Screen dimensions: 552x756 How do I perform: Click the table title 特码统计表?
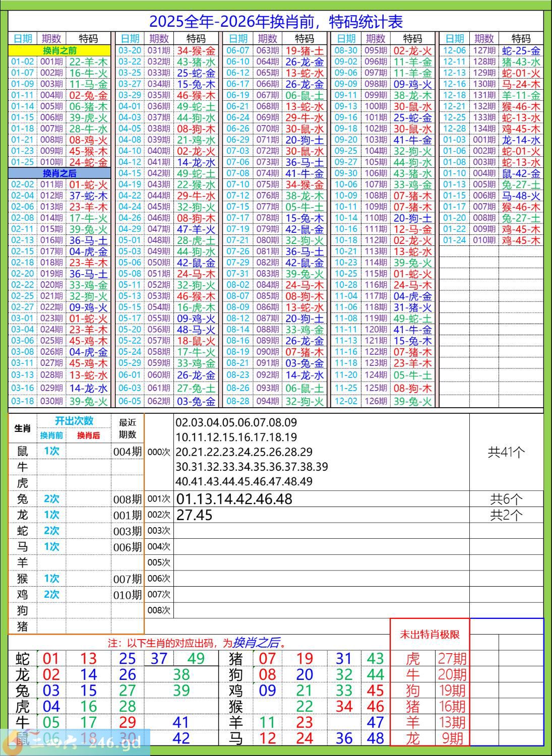276,22
